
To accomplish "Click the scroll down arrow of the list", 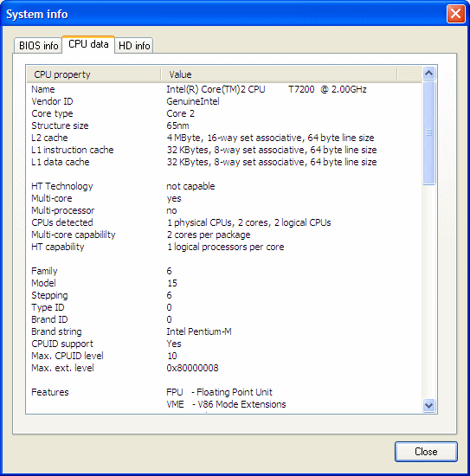I will (x=428, y=405).
